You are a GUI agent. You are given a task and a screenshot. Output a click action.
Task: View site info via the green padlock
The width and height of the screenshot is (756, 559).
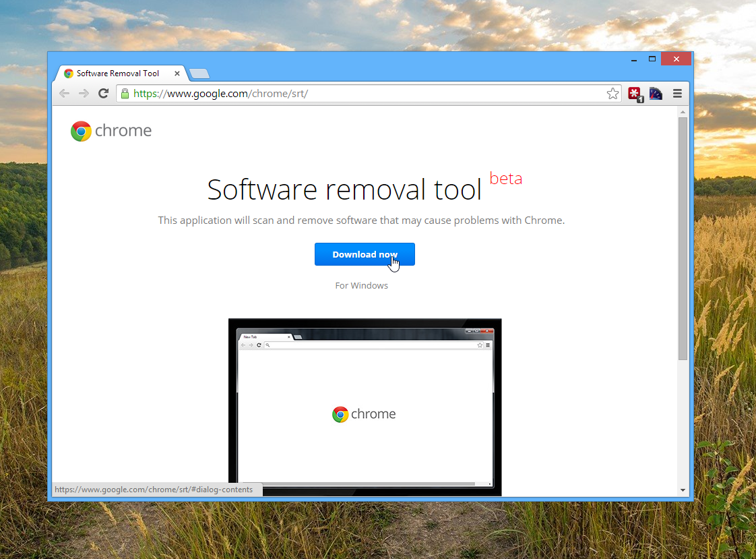pos(125,94)
